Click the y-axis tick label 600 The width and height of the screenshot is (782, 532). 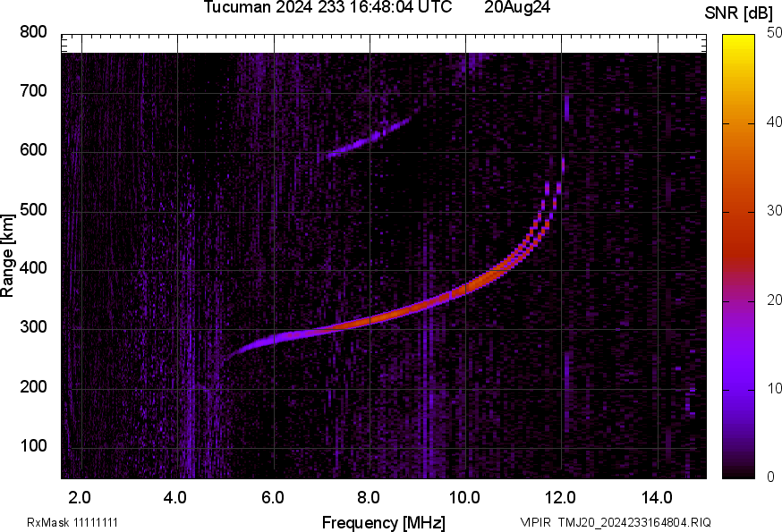33,149
